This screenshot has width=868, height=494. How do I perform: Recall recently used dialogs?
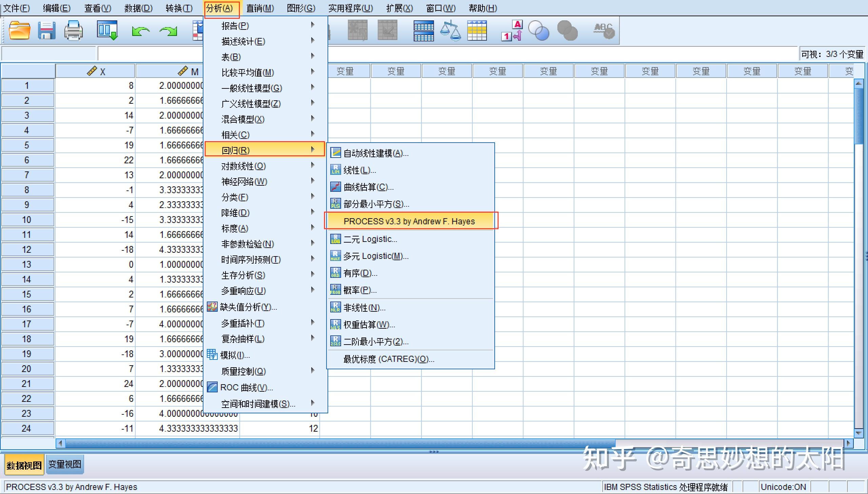(x=107, y=30)
